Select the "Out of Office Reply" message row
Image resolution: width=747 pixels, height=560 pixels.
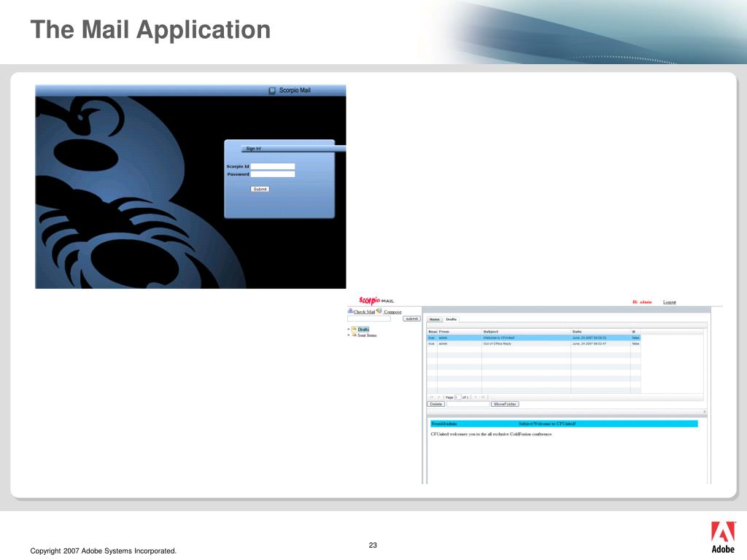pos(533,344)
